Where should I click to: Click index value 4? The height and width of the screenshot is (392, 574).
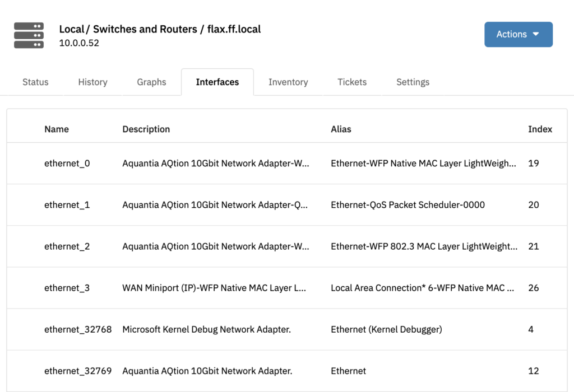pos(531,329)
